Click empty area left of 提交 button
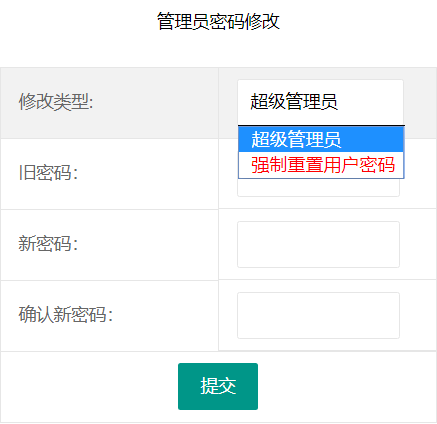The width and height of the screenshot is (437, 424). pos(89,387)
